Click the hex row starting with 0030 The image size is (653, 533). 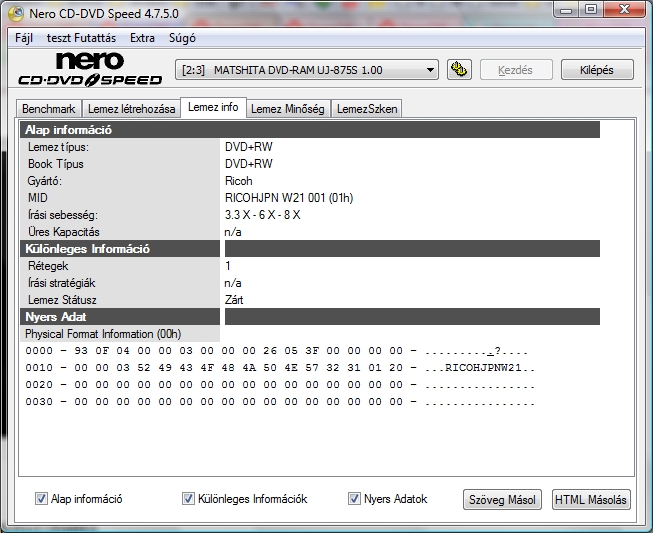coord(280,402)
